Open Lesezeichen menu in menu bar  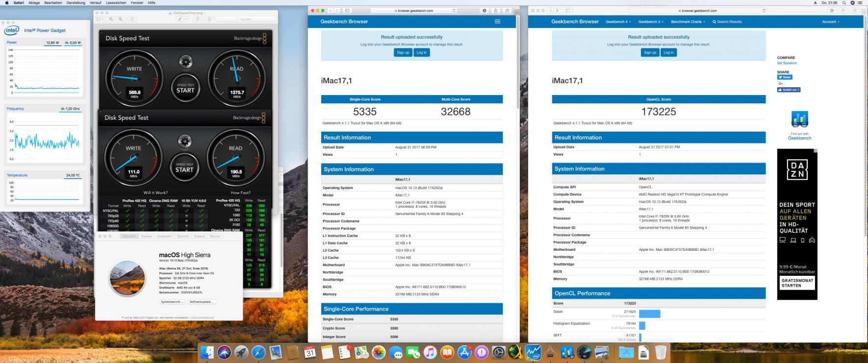tap(116, 2)
